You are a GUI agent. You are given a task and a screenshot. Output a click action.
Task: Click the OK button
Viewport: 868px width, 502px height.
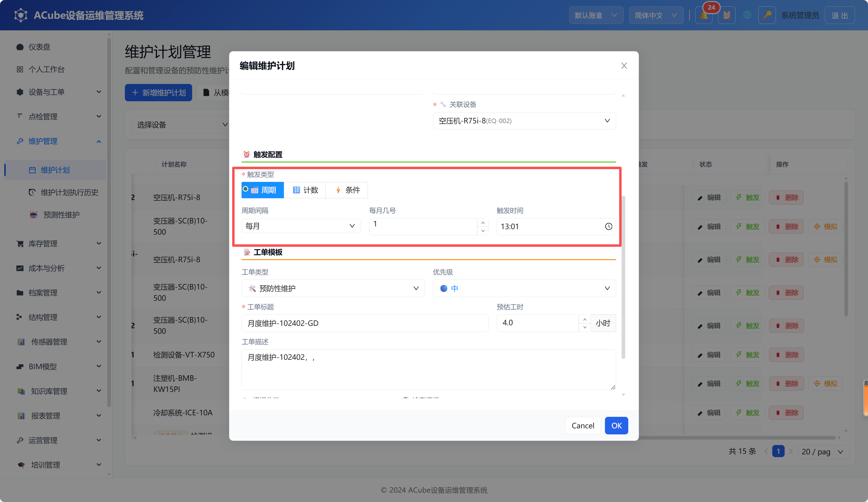[616, 426]
